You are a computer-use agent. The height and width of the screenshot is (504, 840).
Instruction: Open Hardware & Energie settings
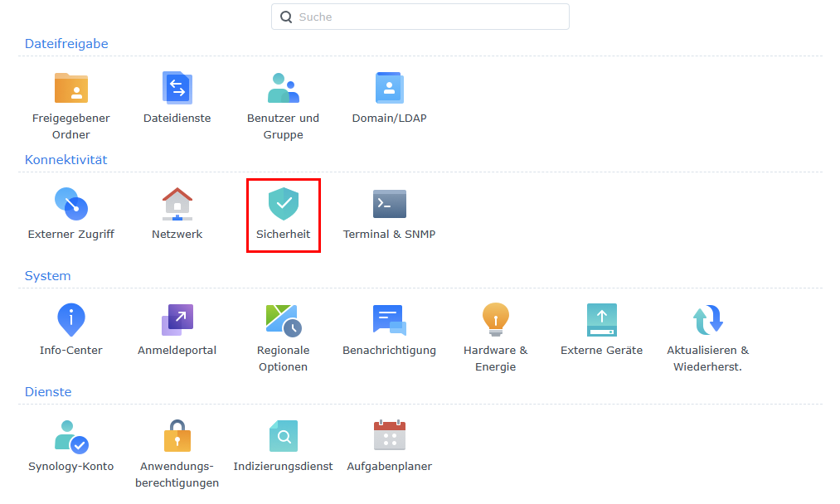495,320
